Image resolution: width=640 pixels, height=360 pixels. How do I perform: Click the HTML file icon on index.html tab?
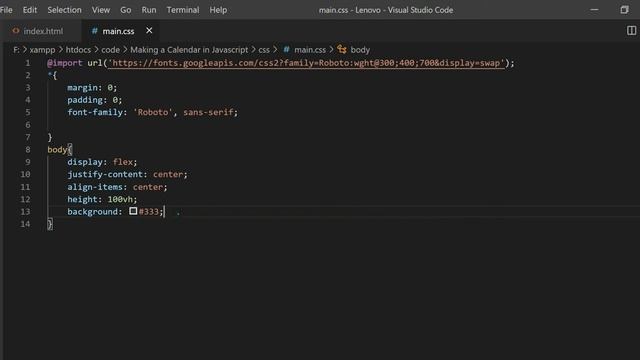click(x=16, y=31)
